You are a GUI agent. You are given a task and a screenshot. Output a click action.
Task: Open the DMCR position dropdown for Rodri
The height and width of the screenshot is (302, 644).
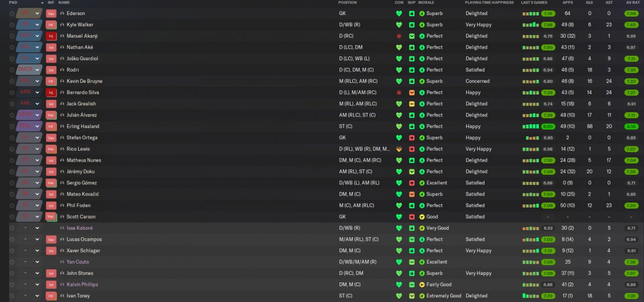[29, 70]
